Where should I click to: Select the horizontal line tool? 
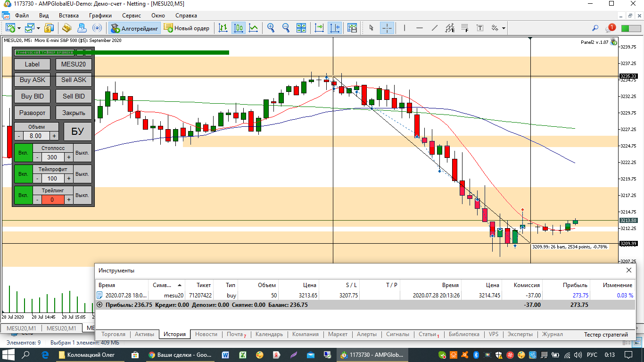click(x=420, y=28)
